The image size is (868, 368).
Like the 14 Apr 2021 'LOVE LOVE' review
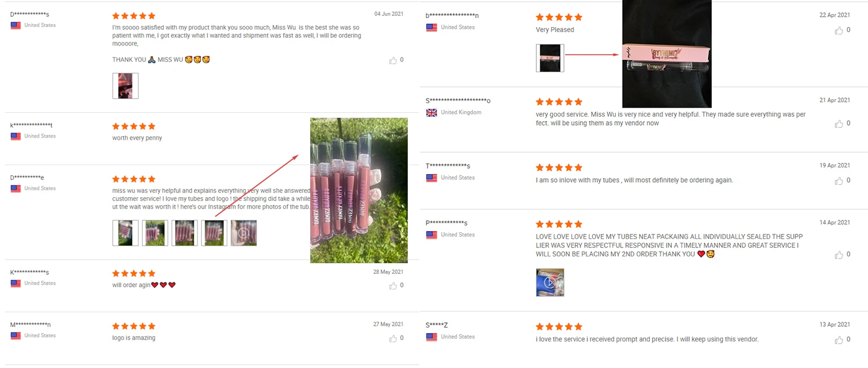839,255
